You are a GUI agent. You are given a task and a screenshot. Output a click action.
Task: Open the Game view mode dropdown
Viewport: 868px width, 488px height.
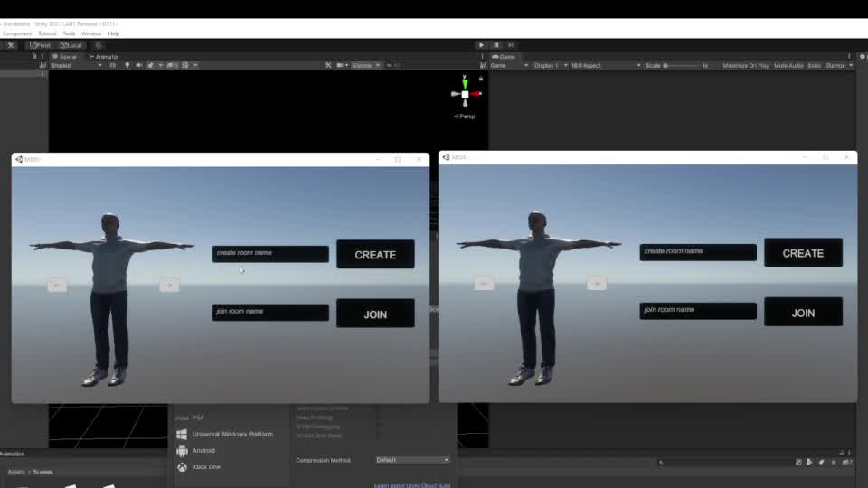tap(509, 65)
